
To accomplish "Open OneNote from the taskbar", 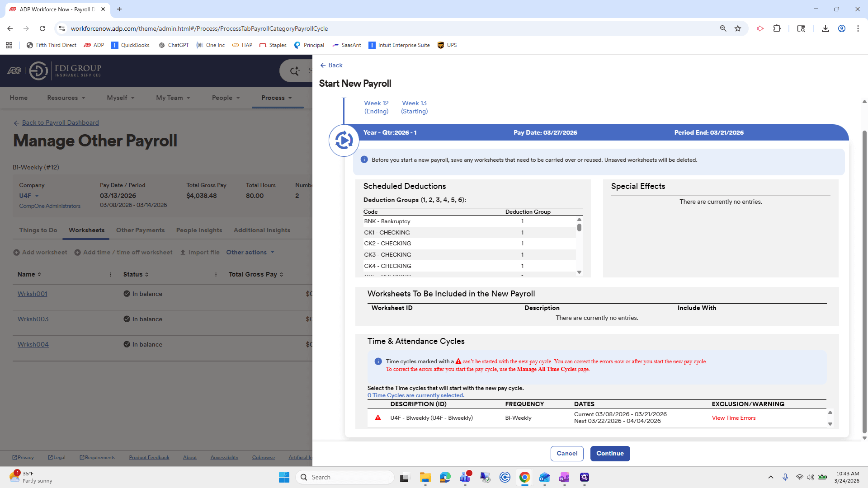I will (564, 477).
